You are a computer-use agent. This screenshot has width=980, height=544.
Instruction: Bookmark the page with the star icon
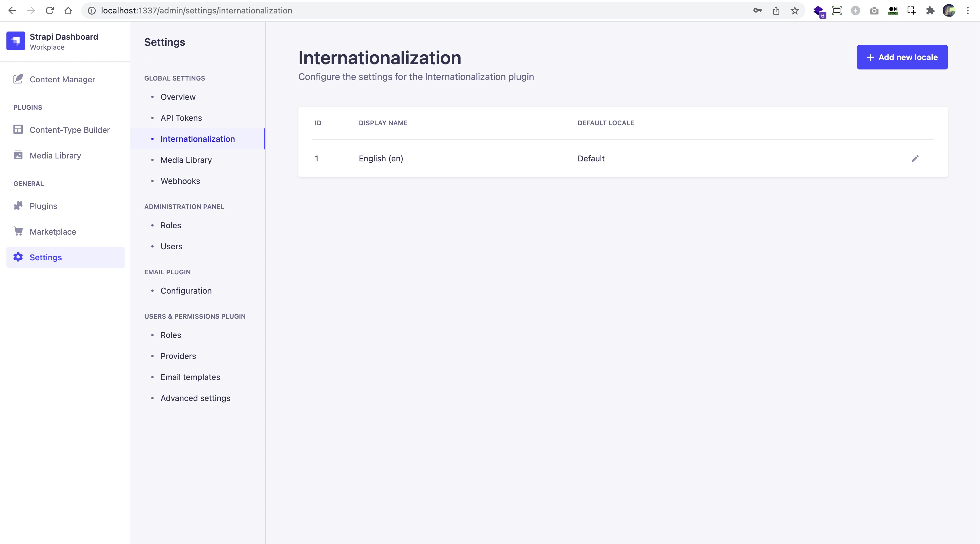pyautogui.click(x=794, y=10)
